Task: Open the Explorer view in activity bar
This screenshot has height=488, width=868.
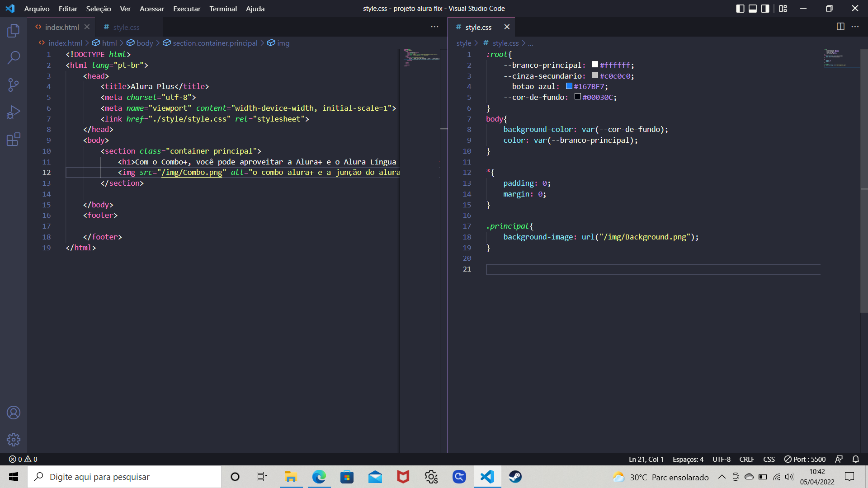Action: point(14,31)
